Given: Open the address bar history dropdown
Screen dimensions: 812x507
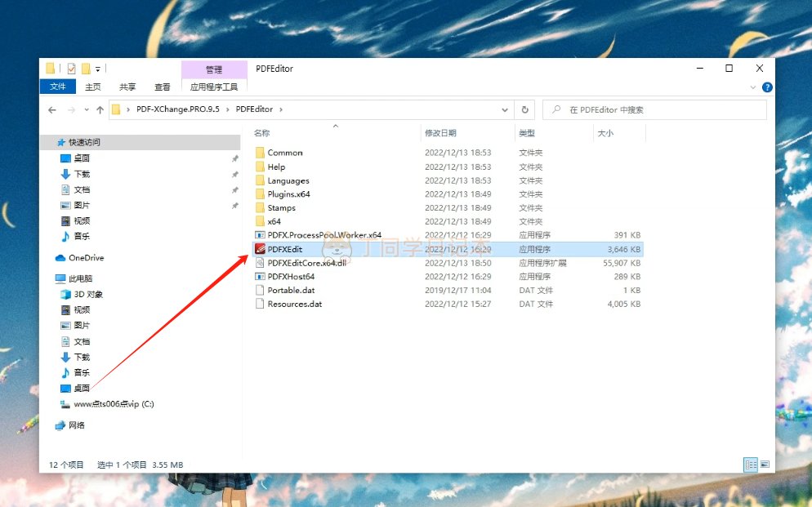Looking at the screenshot, I should click(x=506, y=109).
